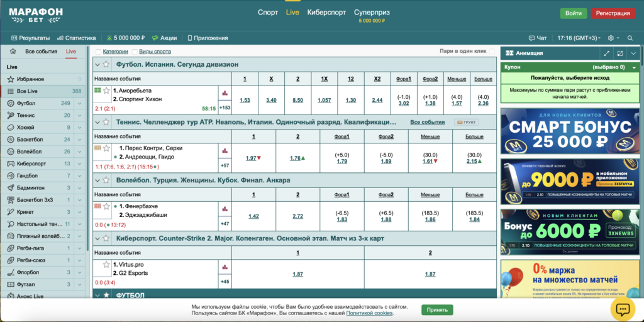Enable the Категории checkbox
The height and width of the screenshot is (322, 644).
98,52
